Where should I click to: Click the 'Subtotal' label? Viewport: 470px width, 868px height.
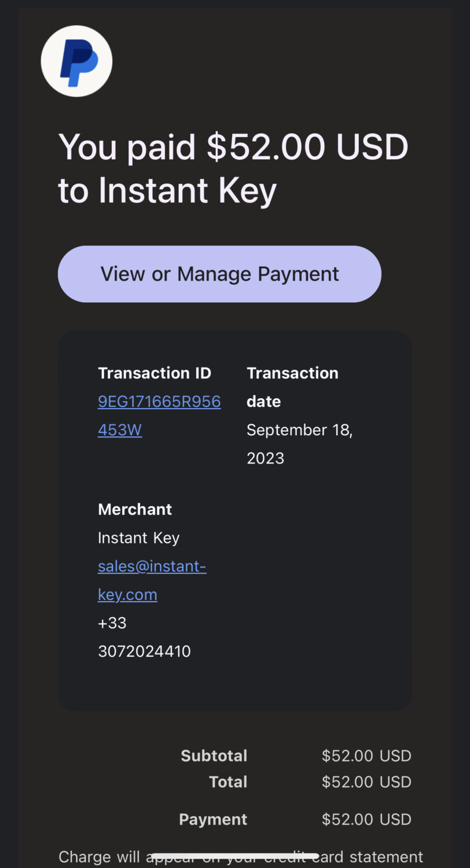coord(214,756)
